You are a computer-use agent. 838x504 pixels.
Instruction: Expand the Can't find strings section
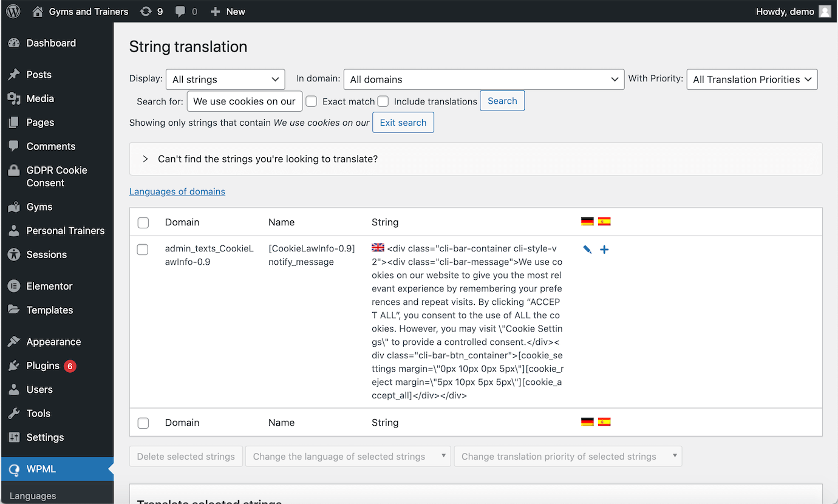(145, 158)
